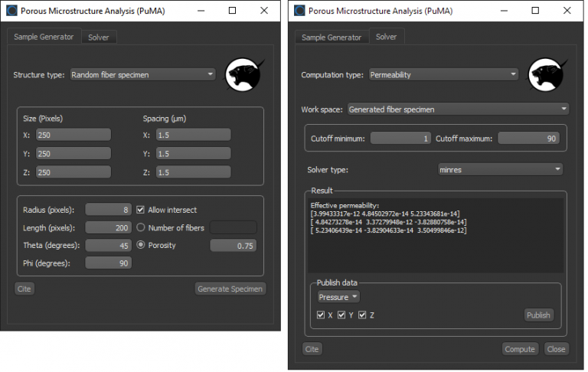Open the Solver type minres dropdown
The image size is (588, 372).
coord(499,169)
